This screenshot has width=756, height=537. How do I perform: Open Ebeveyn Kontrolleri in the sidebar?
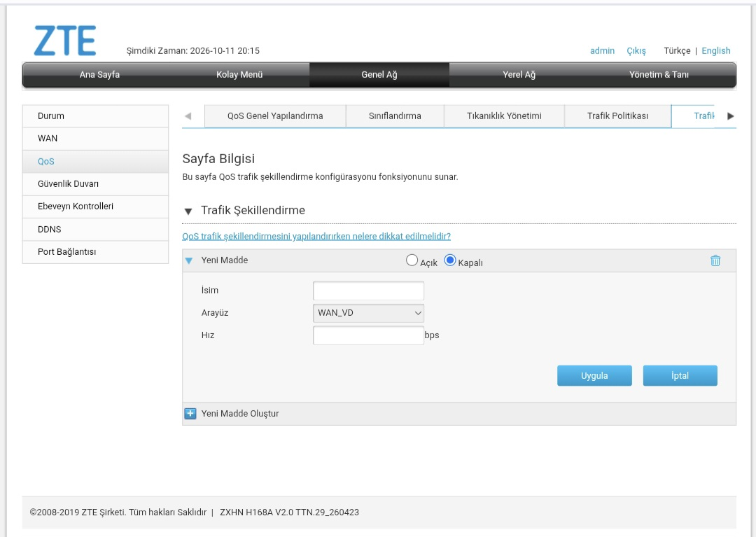point(95,207)
